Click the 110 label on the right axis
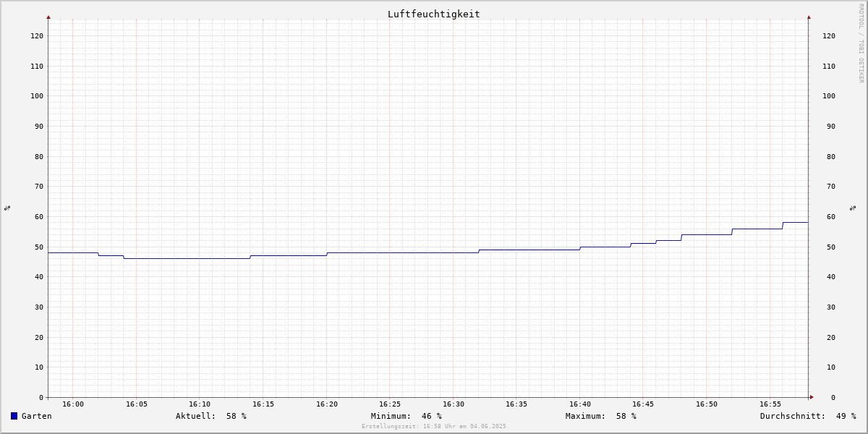 point(829,66)
